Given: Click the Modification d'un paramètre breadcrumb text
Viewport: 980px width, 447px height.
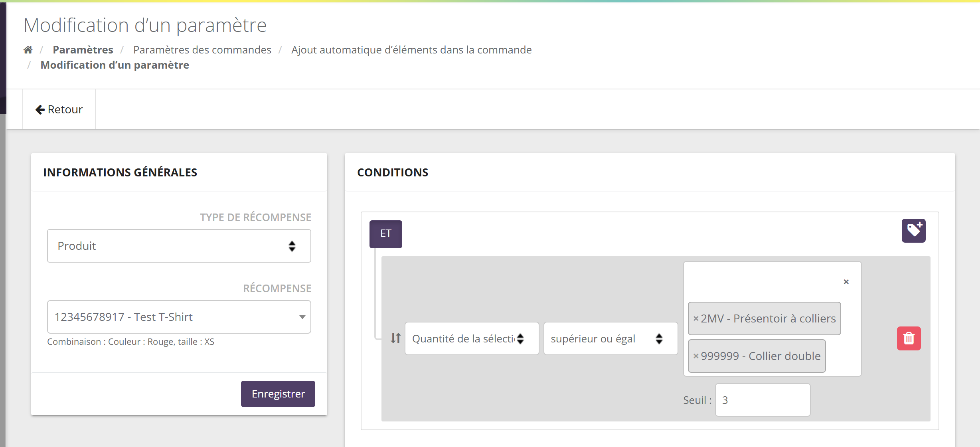Looking at the screenshot, I should point(115,65).
